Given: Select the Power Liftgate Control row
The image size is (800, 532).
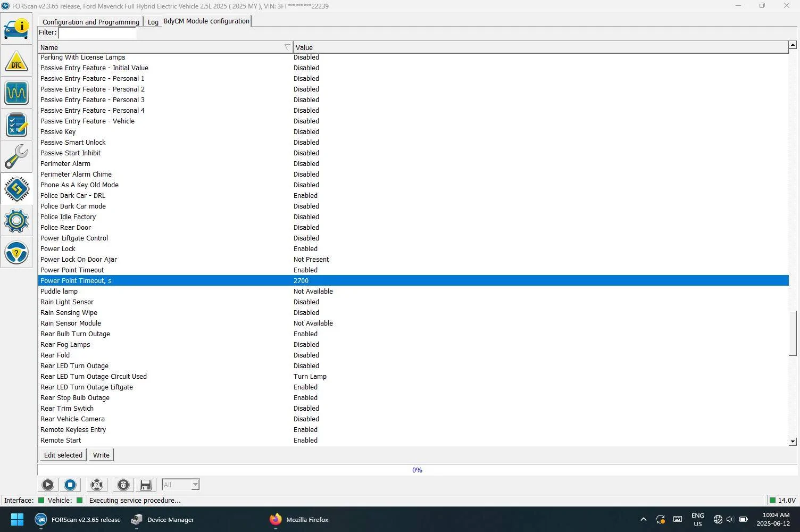Looking at the screenshot, I should [x=413, y=238].
